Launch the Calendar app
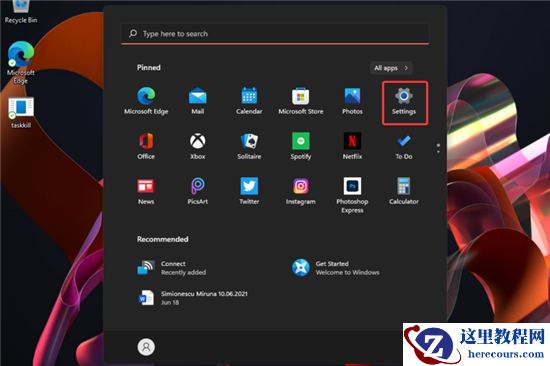 [x=249, y=101]
